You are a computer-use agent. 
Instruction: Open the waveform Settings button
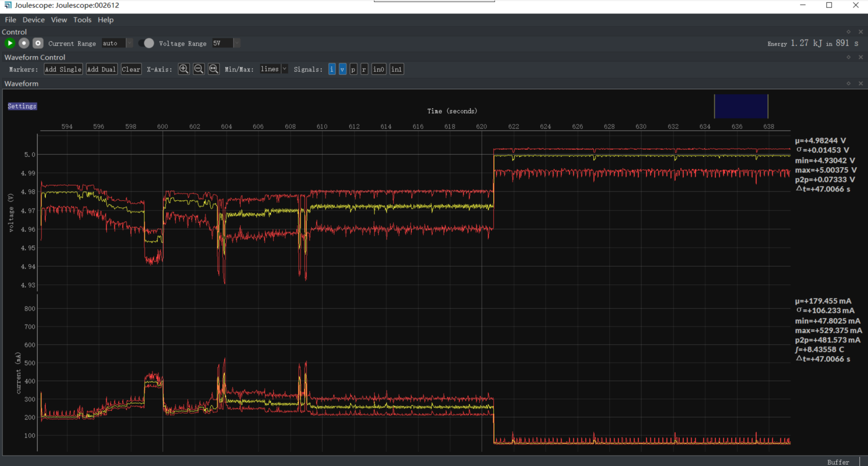point(22,106)
